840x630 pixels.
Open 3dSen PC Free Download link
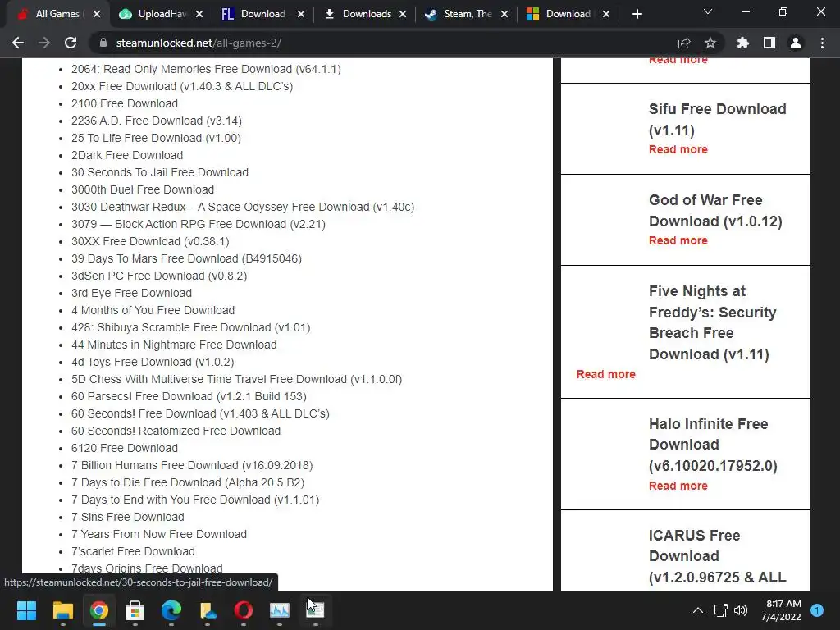(159, 276)
